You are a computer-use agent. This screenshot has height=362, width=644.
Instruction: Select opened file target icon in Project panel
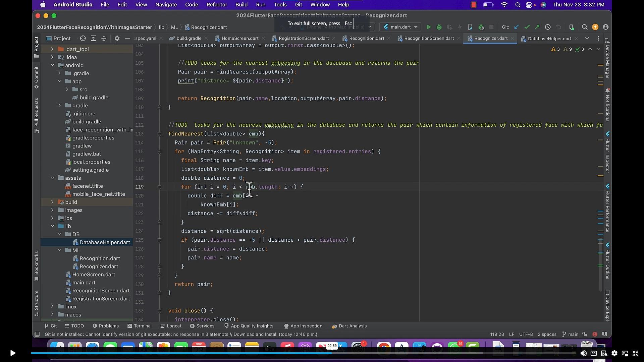83,38
